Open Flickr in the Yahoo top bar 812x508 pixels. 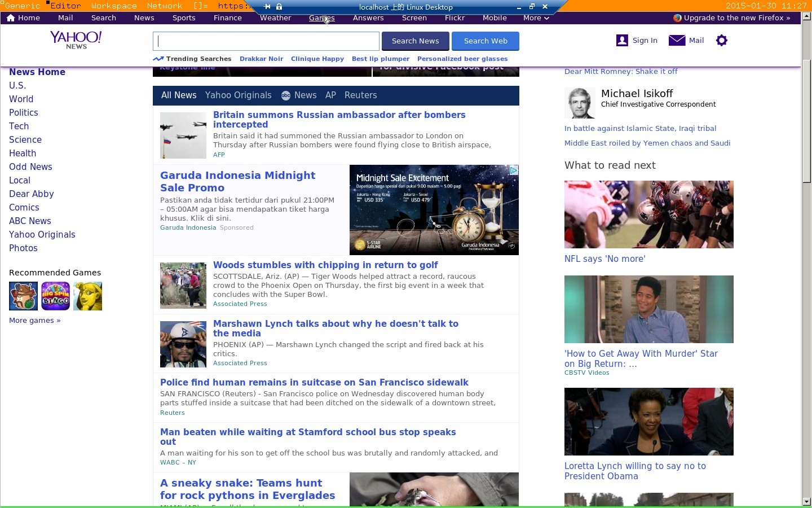click(454, 18)
